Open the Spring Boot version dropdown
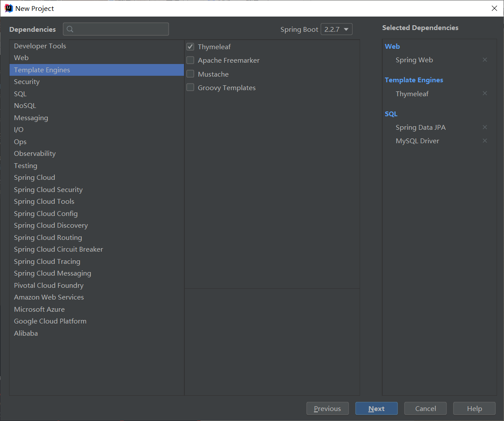This screenshot has height=421, width=504. coord(337,29)
